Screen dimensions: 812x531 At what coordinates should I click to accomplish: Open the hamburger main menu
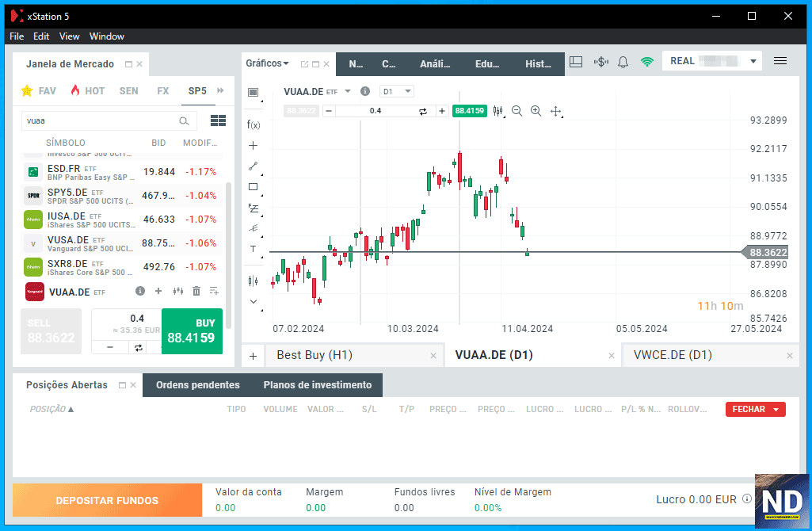click(780, 61)
